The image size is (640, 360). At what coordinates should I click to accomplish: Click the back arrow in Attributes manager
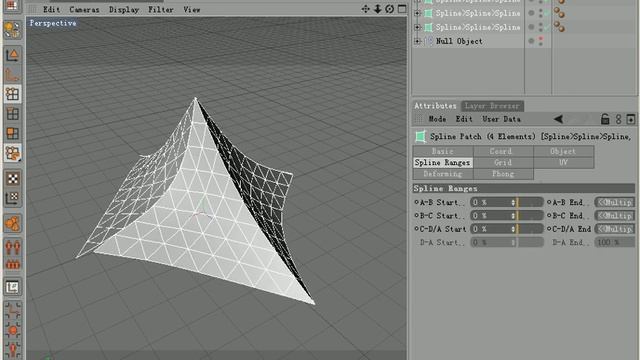pyautogui.click(x=558, y=119)
